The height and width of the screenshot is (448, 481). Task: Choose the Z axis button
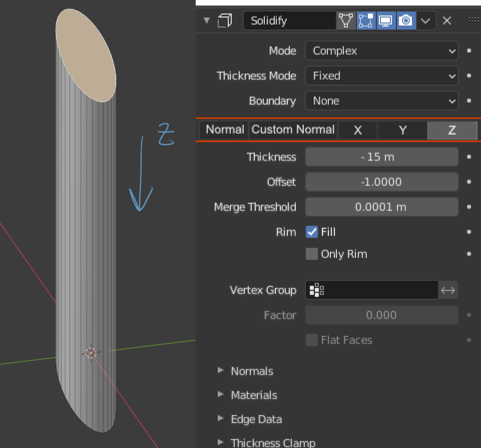[452, 130]
